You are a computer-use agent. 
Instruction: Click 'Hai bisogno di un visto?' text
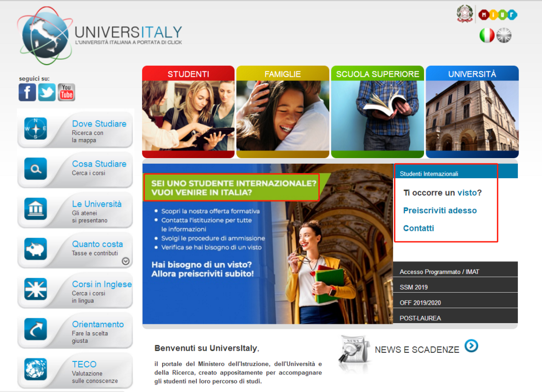[202, 265]
